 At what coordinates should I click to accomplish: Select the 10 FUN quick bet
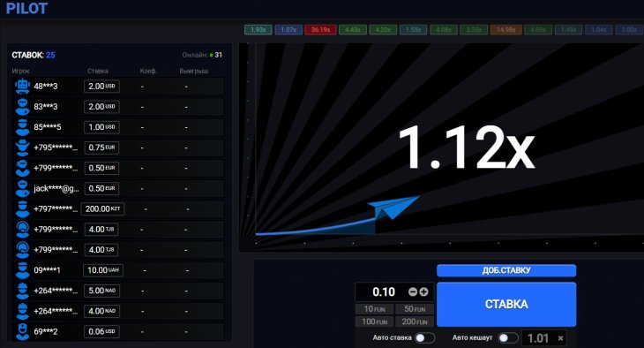click(374, 309)
